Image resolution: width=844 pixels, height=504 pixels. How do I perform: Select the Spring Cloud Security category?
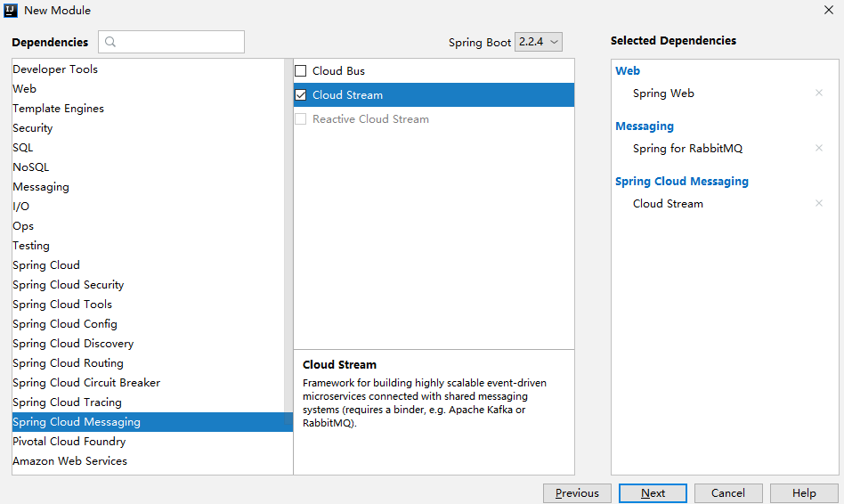[x=148, y=285]
